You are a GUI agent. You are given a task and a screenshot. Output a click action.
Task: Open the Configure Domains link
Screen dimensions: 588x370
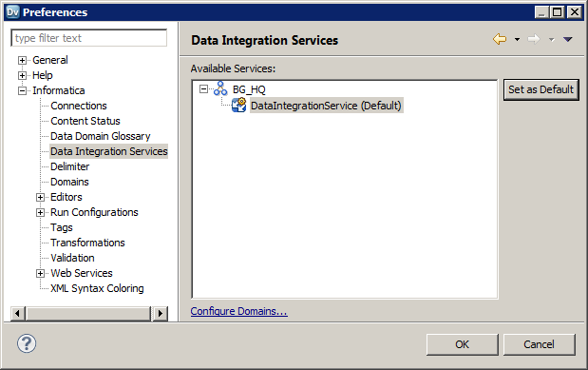click(238, 311)
